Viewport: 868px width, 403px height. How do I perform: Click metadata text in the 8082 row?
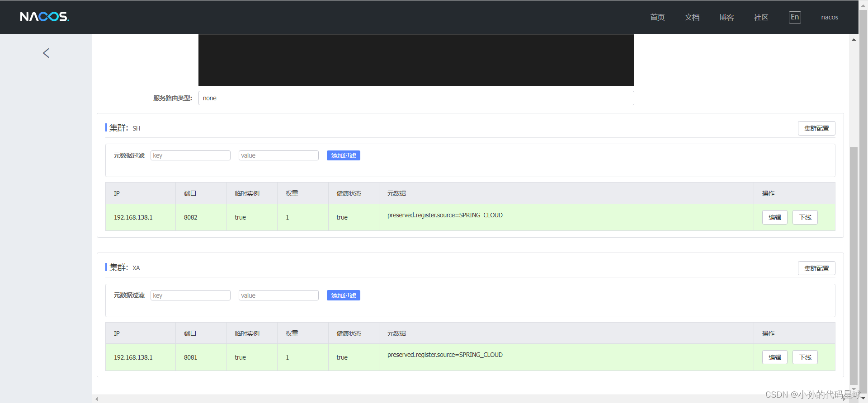445,215
